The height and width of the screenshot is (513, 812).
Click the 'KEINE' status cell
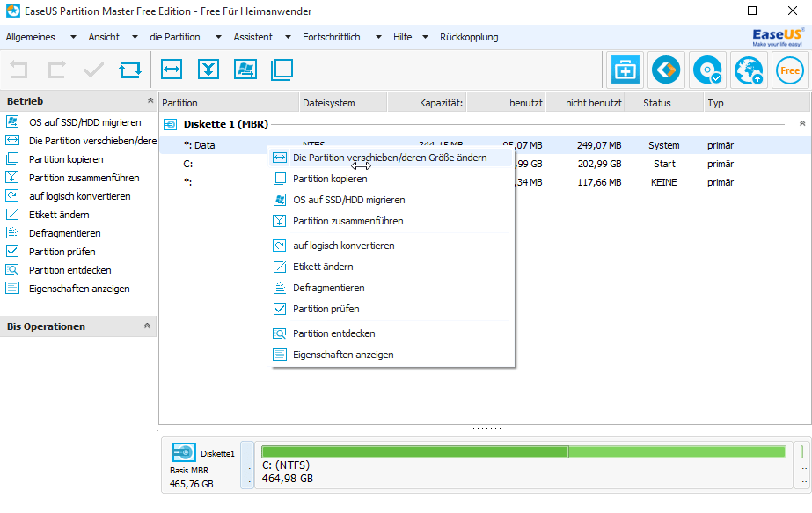coord(664,182)
